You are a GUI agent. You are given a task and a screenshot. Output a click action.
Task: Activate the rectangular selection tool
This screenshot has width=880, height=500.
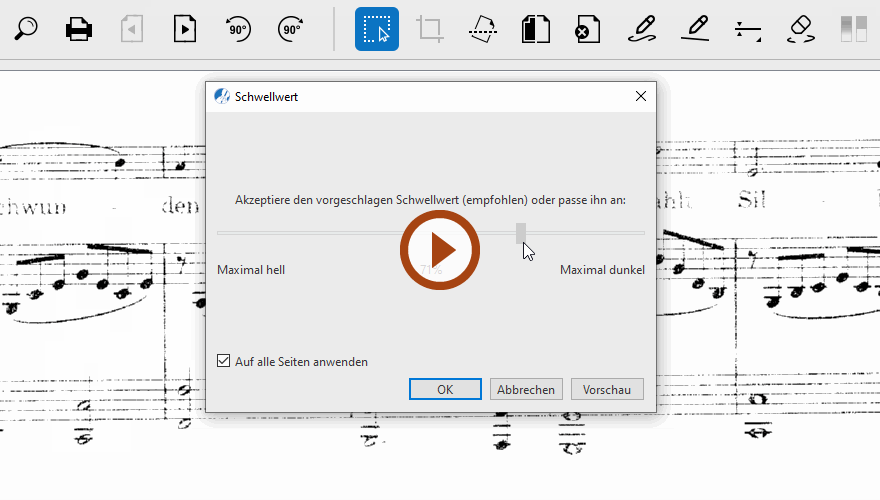(377, 29)
